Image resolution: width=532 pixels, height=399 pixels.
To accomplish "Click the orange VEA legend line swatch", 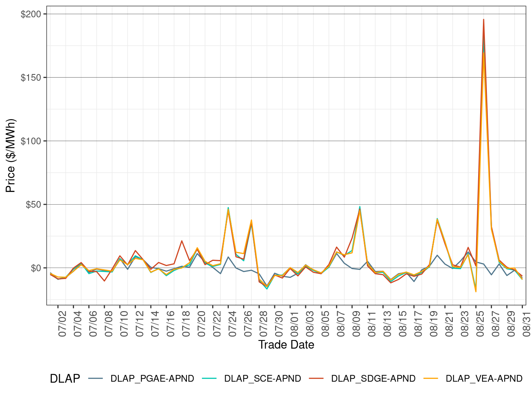I will click(431, 378).
